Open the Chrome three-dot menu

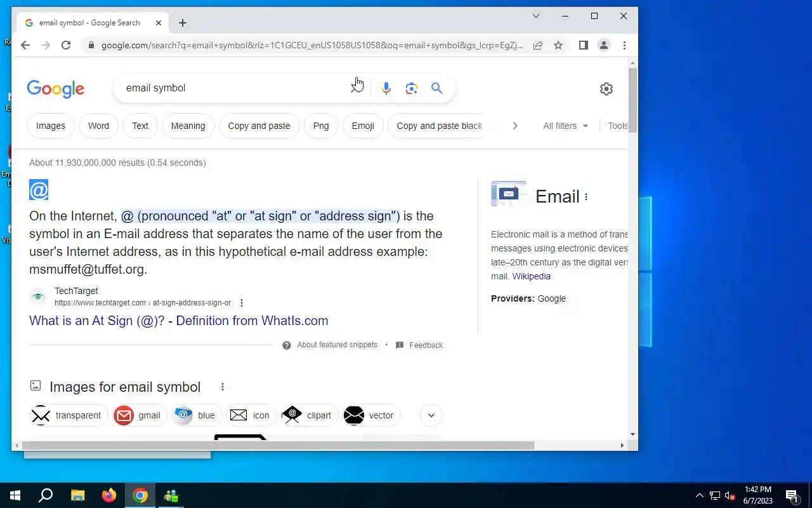(624, 45)
